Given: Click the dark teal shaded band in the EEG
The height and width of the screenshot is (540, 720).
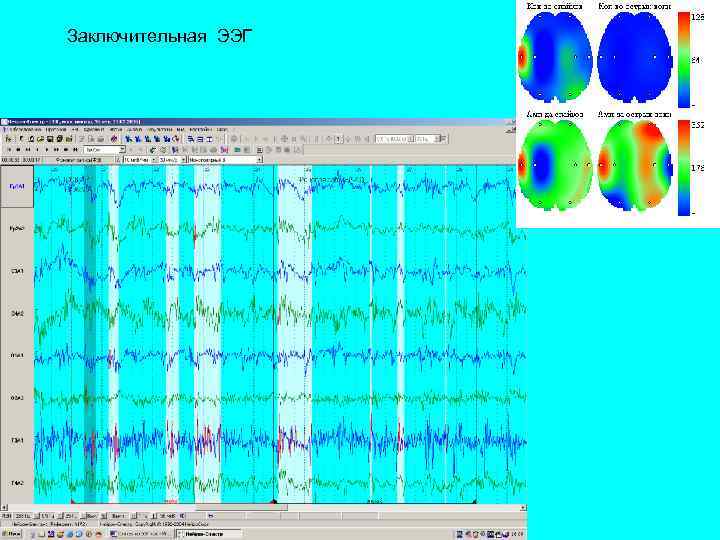Looking at the screenshot, I should coord(90,334).
